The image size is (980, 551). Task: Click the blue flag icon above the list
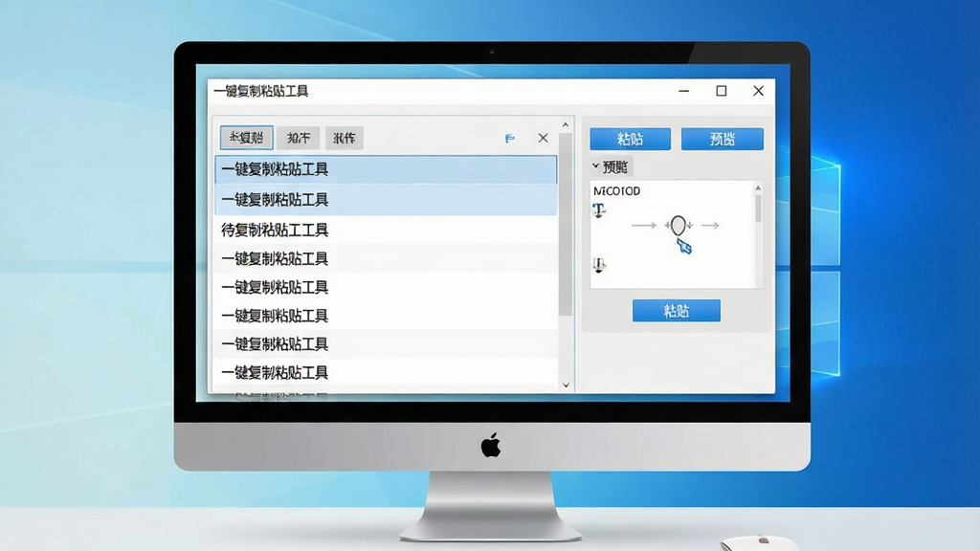[x=510, y=138]
